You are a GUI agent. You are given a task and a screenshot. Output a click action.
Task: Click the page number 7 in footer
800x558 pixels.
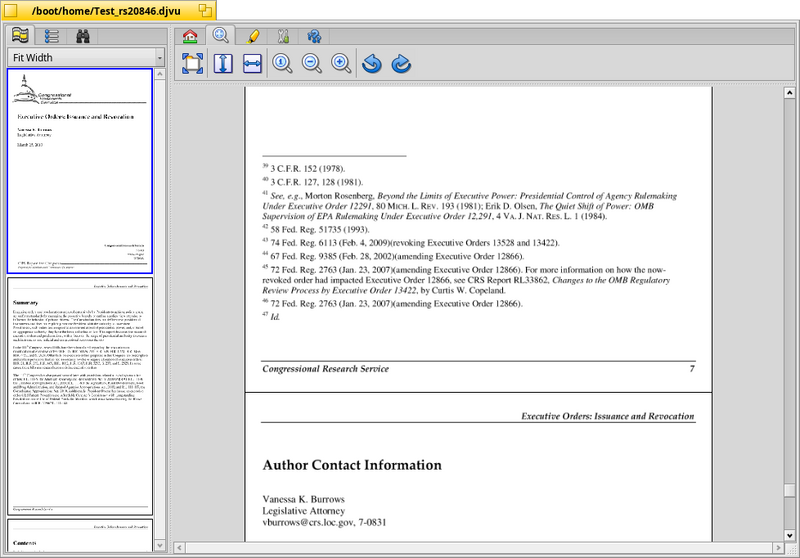tap(692, 369)
